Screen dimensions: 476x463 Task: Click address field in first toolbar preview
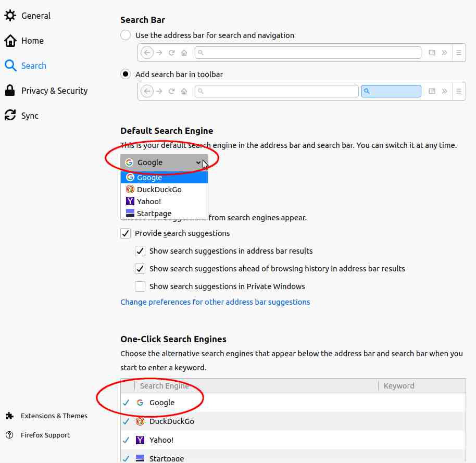click(308, 53)
